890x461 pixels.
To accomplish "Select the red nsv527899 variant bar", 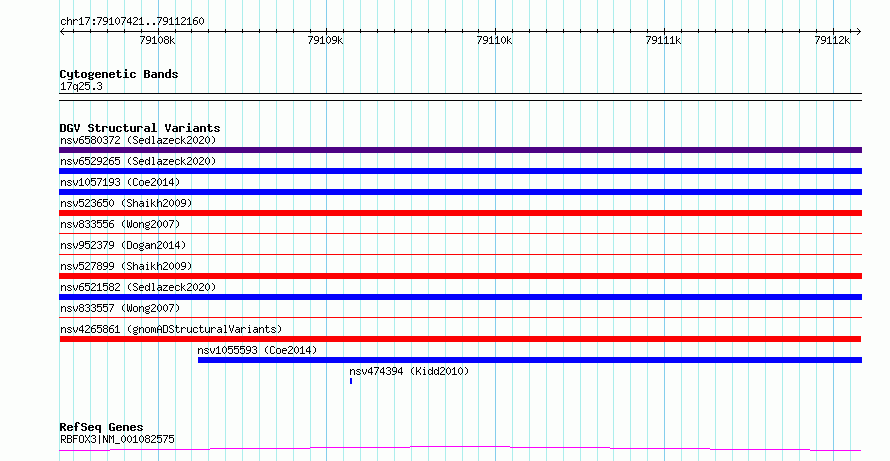I will [x=460, y=276].
